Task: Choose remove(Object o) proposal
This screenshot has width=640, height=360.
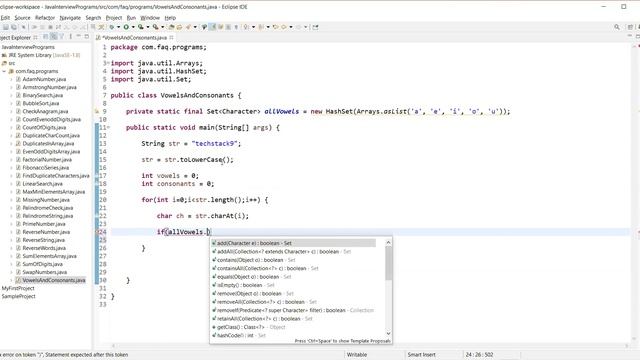Action: (x=253, y=293)
